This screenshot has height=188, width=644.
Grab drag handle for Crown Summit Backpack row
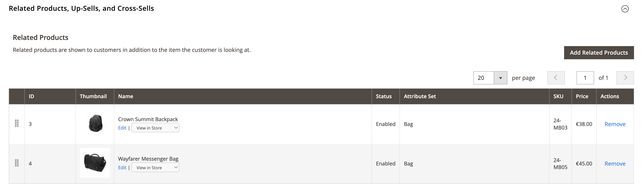[x=17, y=123]
